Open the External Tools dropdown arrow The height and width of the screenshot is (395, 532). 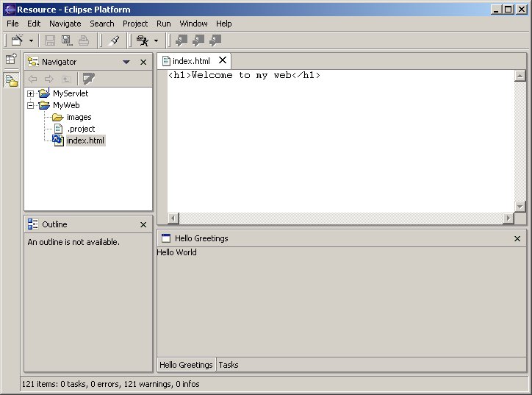156,41
